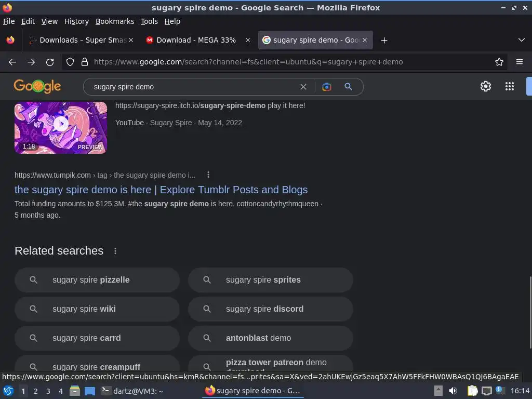This screenshot has width=532, height=399.
Task: Open Google quick settings gear
Action: point(486,86)
